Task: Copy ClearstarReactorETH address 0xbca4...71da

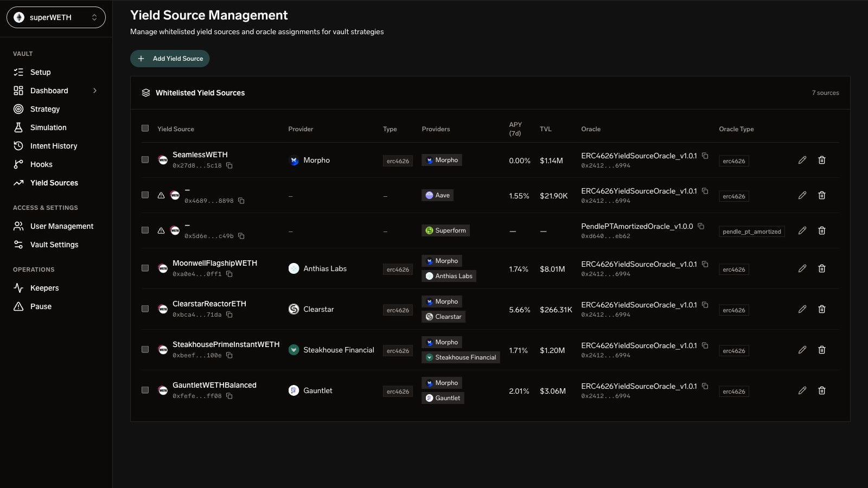Action: (229, 314)
